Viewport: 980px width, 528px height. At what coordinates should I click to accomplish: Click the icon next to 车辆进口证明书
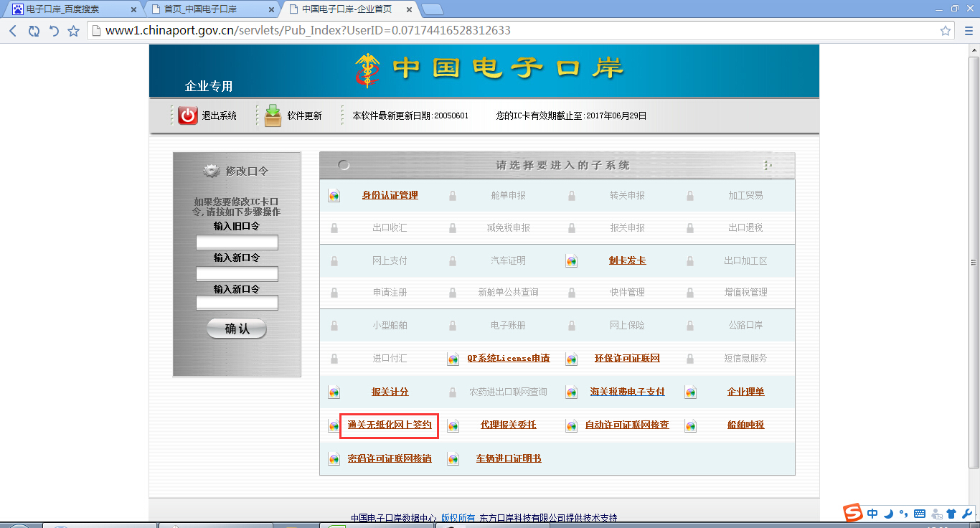[453, 459]
